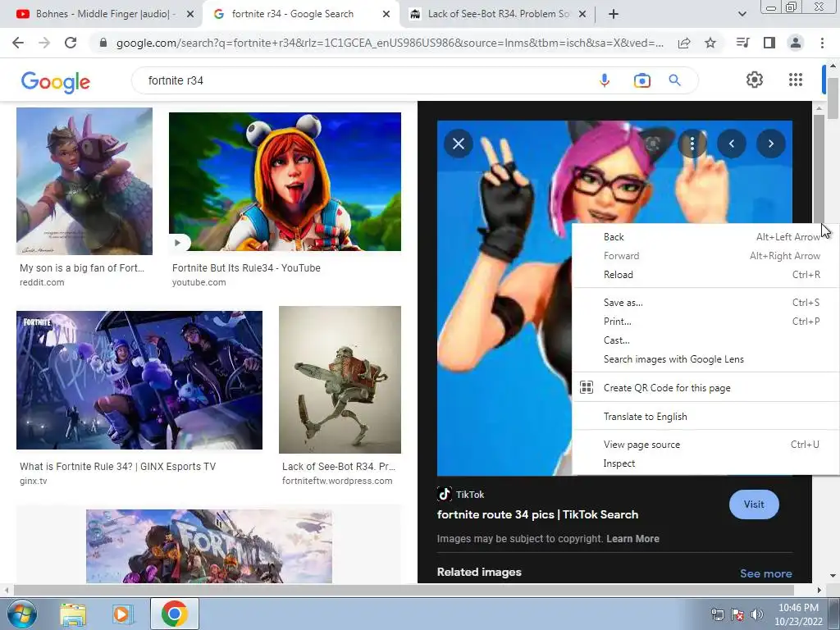Screen dimensions: 840x630
Task: Open Google quick settings gear
Action: click(x=755, y=80)
